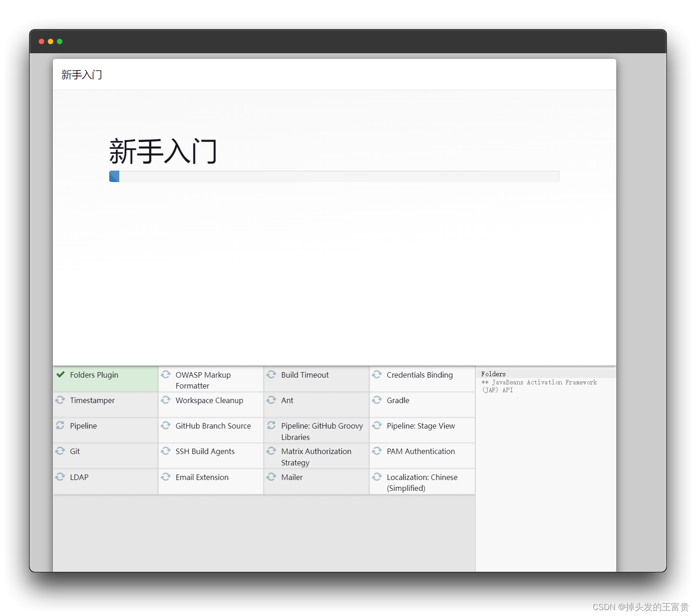Screen dimensions: 696x616
Task: Click the sync icon beside PAM Authentication
Action: [x=377, y=451]
